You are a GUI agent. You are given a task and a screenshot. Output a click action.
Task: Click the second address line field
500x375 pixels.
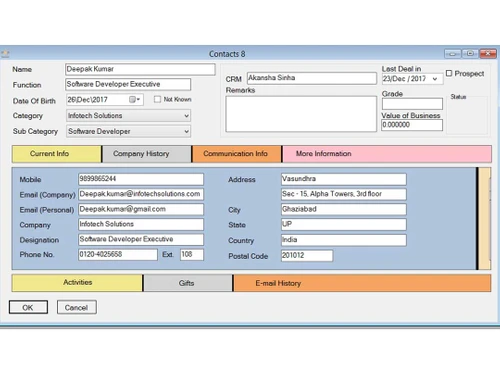pos(344,194)
